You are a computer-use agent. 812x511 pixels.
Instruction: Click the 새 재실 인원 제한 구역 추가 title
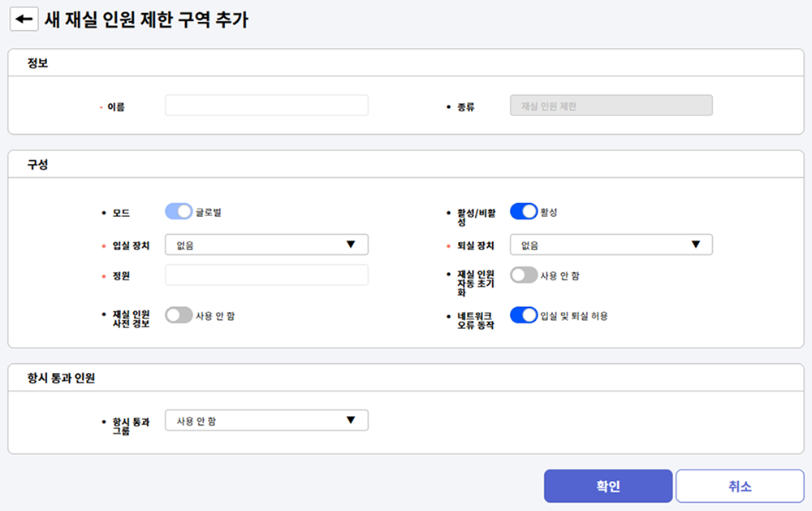146,20
